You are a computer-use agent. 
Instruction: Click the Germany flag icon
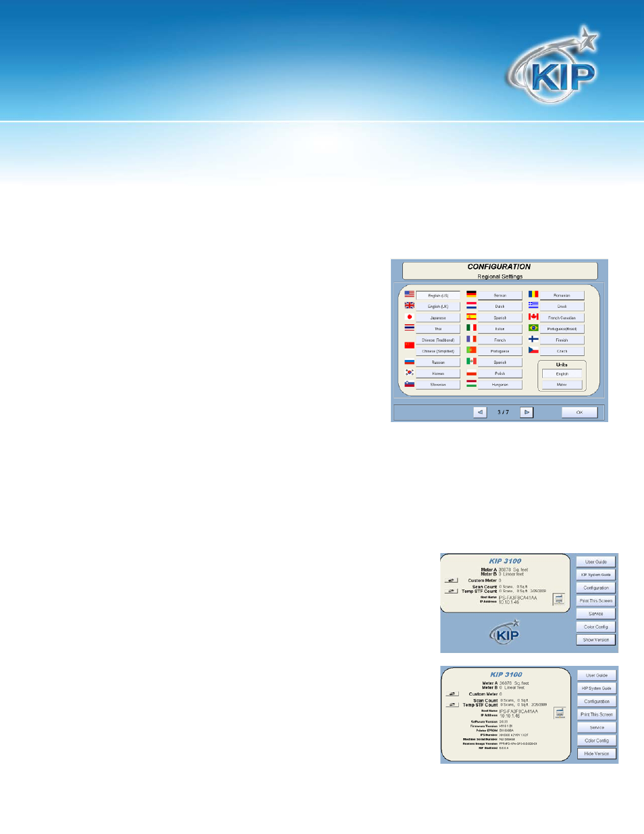pos(471,294)
